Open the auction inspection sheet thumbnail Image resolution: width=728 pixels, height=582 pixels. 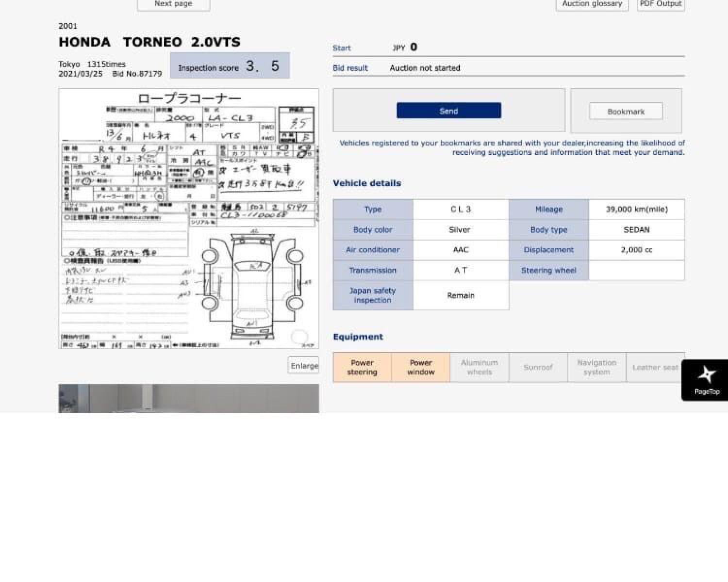point(189,218)
